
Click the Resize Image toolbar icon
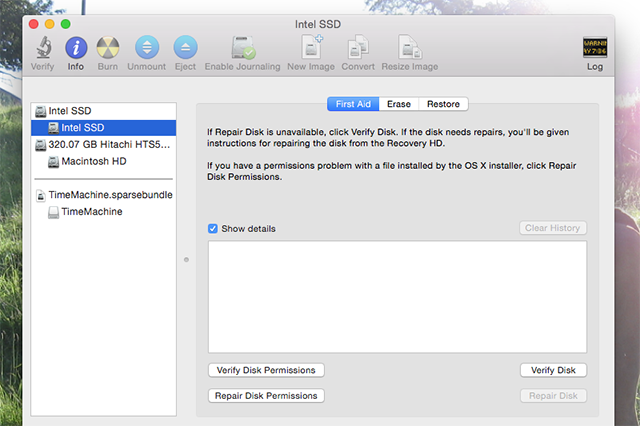coord(410,47)
